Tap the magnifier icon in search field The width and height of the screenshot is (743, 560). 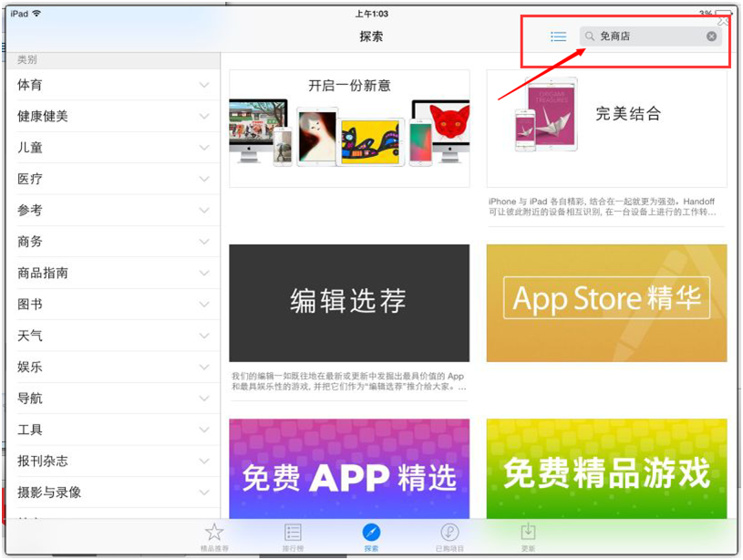(x=590, y=36)
